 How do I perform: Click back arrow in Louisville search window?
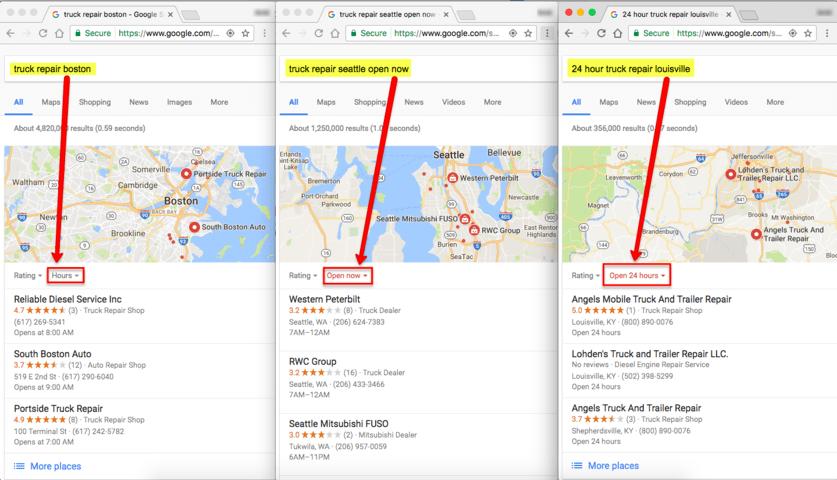(x=569, y=33)
